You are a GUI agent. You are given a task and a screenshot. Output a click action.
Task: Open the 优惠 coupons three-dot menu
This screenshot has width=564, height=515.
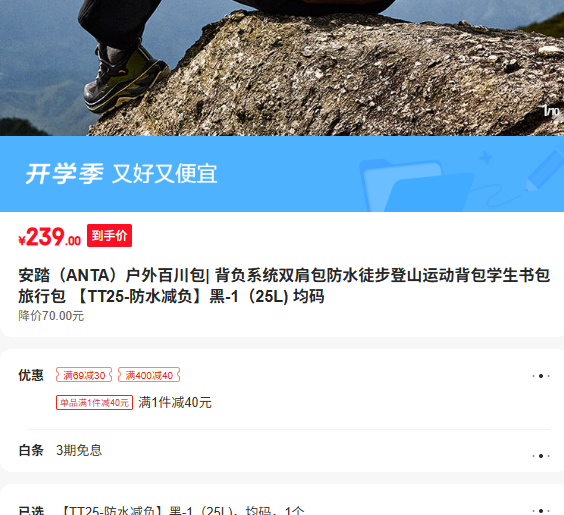[541, 376]
